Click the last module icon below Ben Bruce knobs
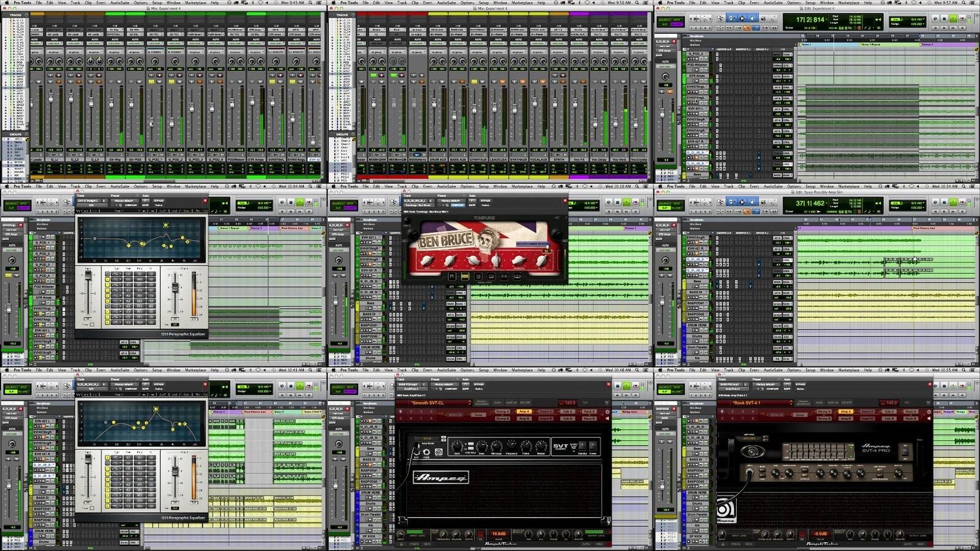This screenshot has width=980, height=551. (517, 276)
